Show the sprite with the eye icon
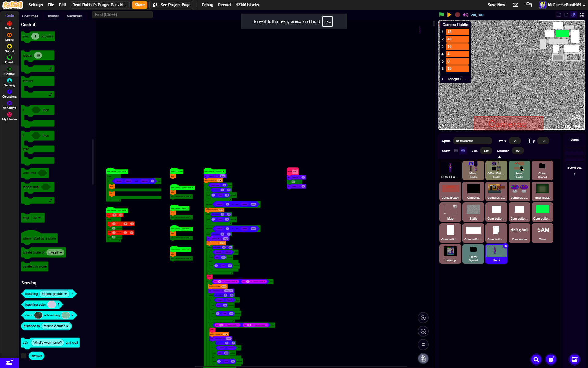The width and height of the screenshot is (588, 368). [x=456, y=151]
